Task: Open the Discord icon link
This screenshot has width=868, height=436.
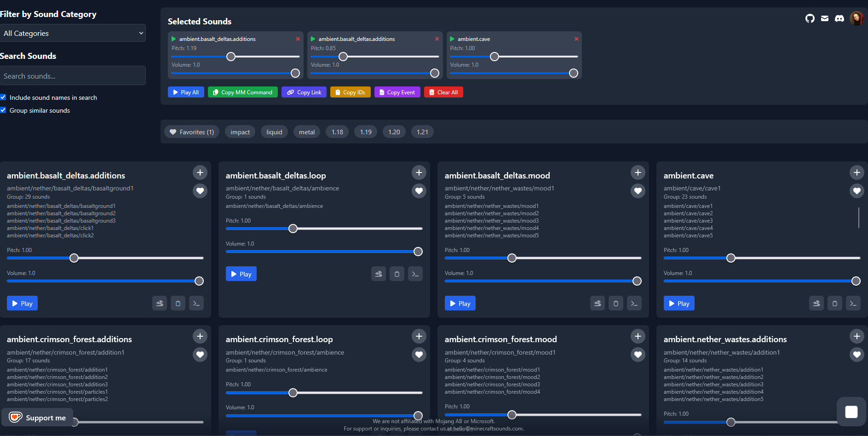Action: tap(839, 18)
